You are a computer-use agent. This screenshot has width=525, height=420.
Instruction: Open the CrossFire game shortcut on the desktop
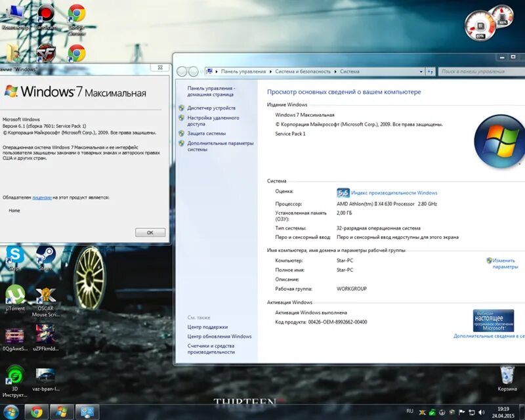click(46, 53)
